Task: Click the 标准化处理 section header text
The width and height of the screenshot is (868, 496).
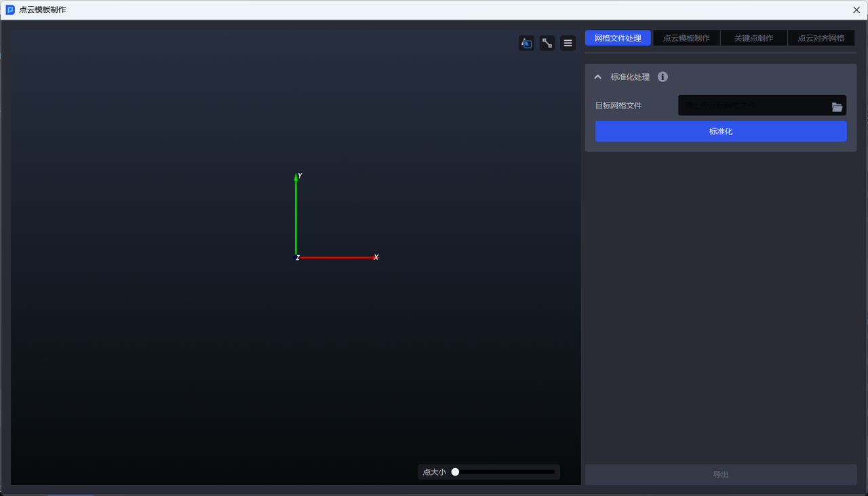Action: coord(630,77)
